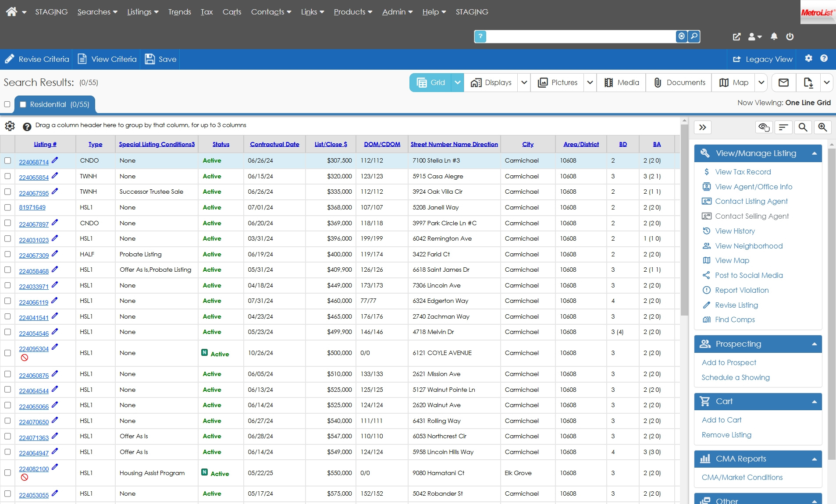Open the Admin menu
836x504 pixels.
(397, 12)
